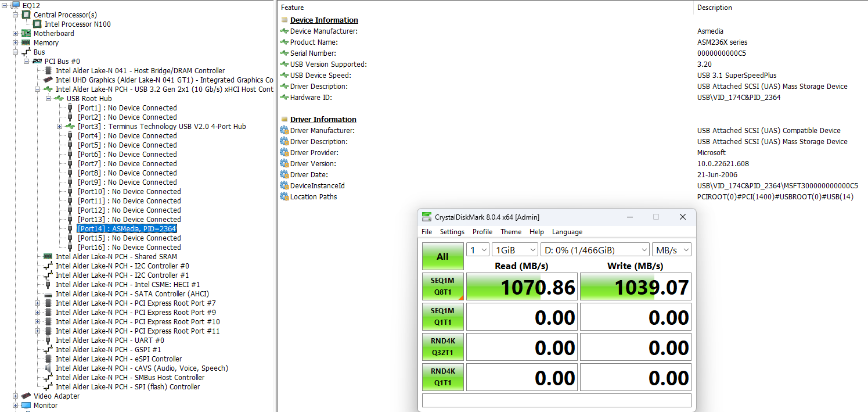Image resolution: width=868 pixels, height=412 pixels.
Task: Click the CrystalDiskMark comment text field
Action: [x=556, y=400]
